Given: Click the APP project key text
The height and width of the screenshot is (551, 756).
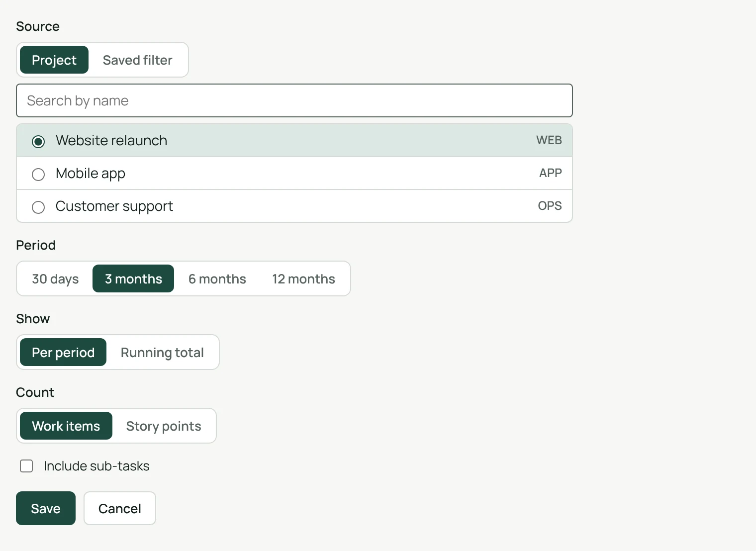Looking at the screenshot, I should coord(551,173).
